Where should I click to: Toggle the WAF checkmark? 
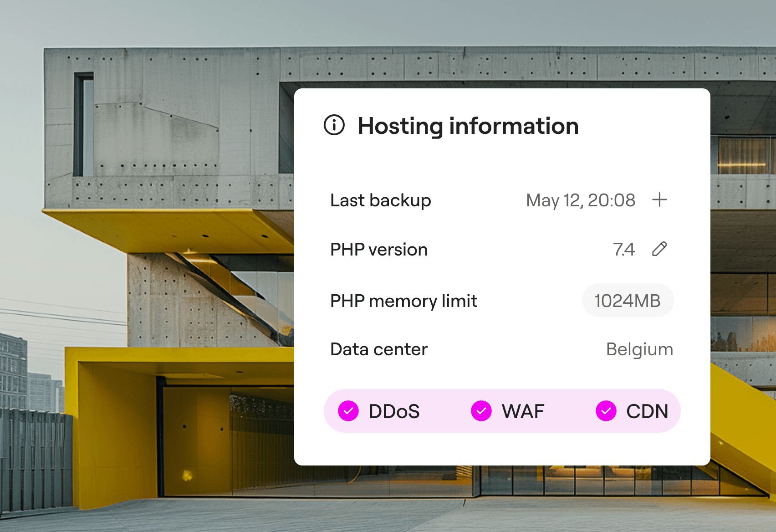[481, 411]
